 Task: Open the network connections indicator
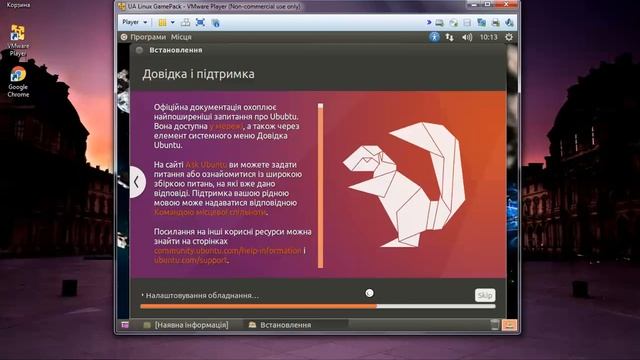click(x=449, y=37)
